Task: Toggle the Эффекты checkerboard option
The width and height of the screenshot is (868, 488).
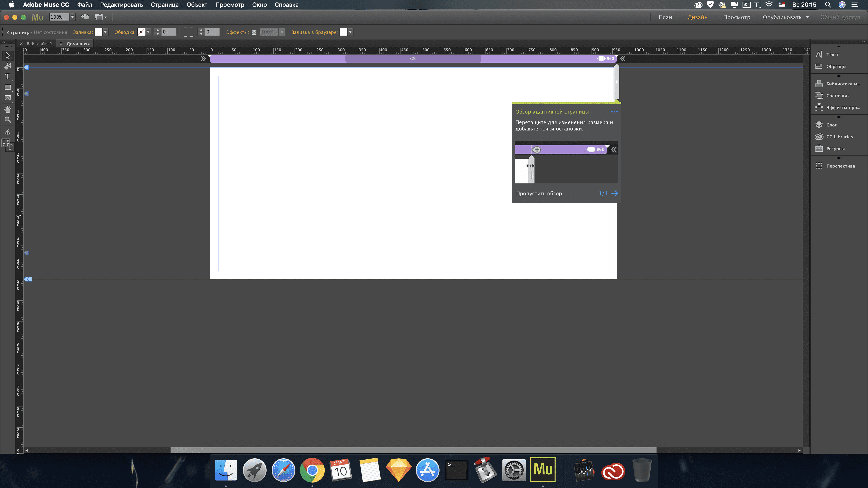Action: coord(254,32)
